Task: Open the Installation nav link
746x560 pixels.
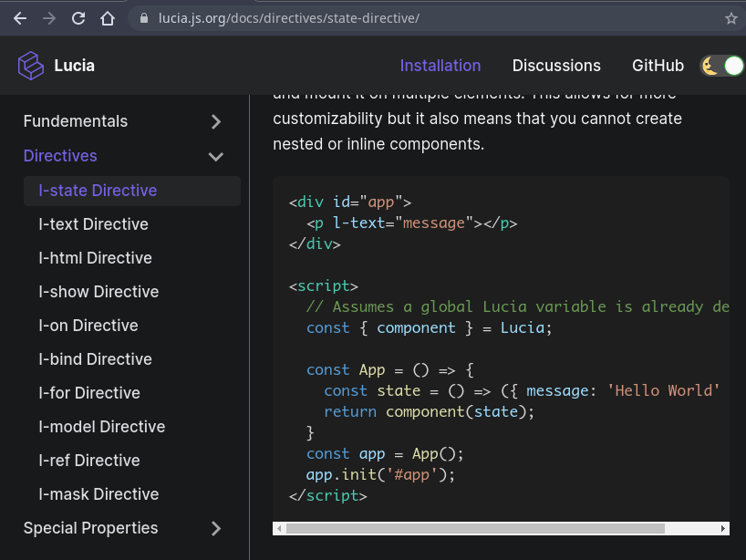Action: 440,66
